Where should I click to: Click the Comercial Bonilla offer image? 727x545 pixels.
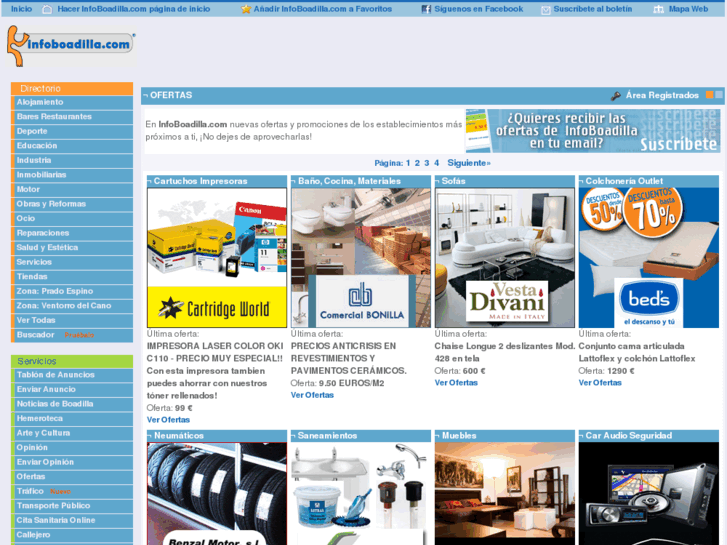[361, 257]
